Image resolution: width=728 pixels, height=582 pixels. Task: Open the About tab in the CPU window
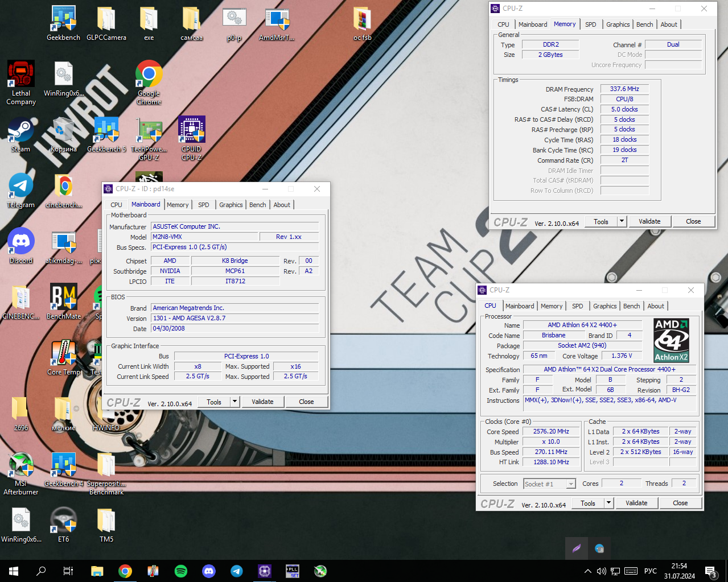(656, 306)
